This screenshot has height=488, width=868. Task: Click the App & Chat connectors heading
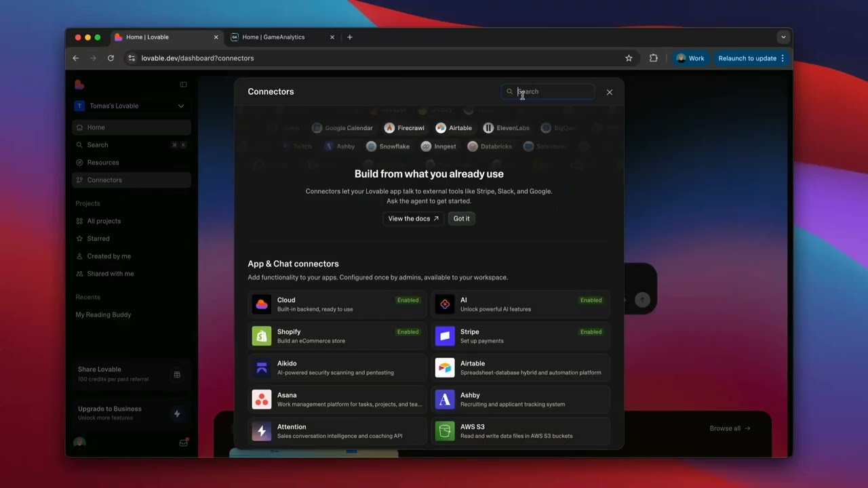coord(293,264)
